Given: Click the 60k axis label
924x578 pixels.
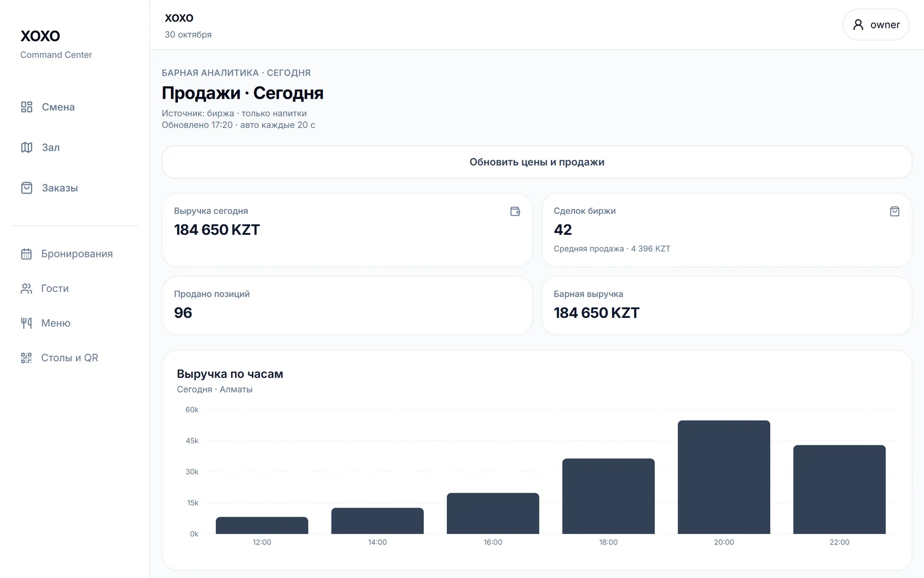Looking at the screenshot, I should (192, 410).
